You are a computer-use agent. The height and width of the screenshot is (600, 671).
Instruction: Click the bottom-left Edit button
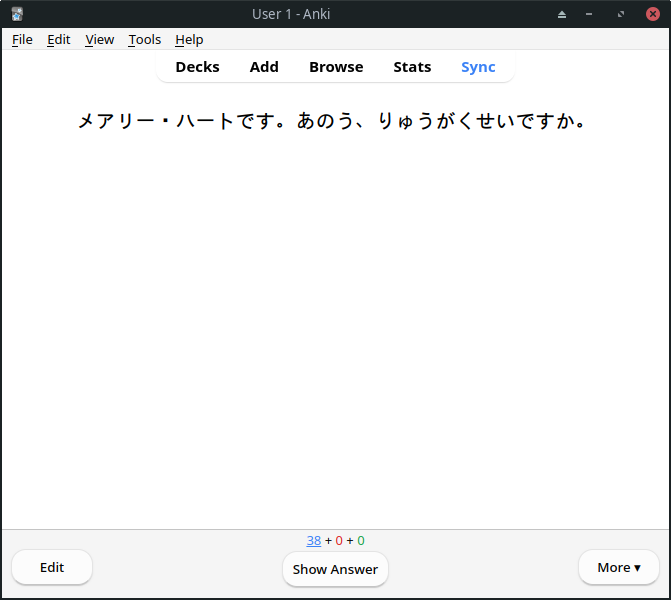pos(52,567)
